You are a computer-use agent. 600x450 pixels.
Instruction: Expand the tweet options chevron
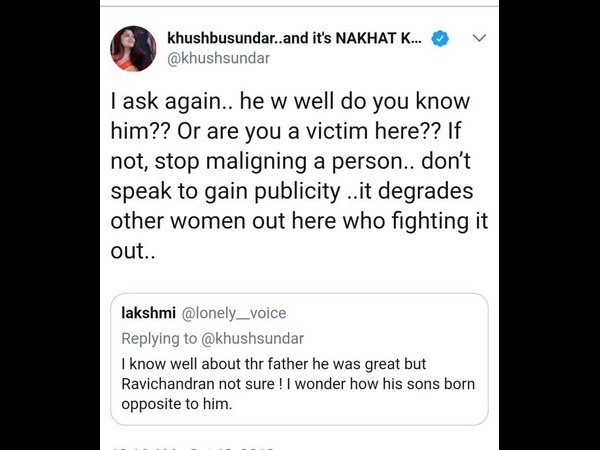(479, 39)
